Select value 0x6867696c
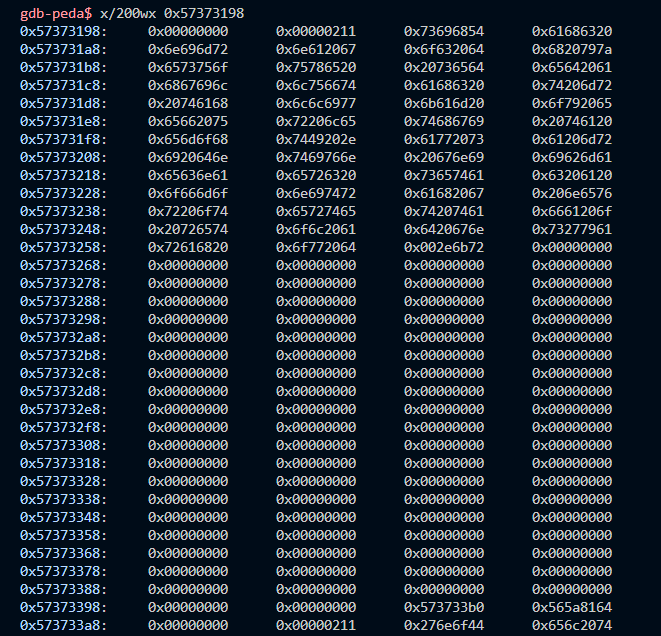Viewport: 661px width, 636px height. [188, 86]
